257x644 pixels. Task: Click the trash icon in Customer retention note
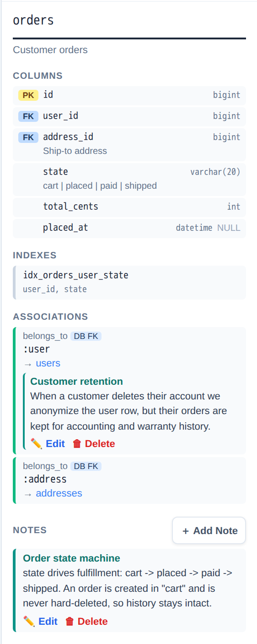pyautogui.click(x=77, y=443)
